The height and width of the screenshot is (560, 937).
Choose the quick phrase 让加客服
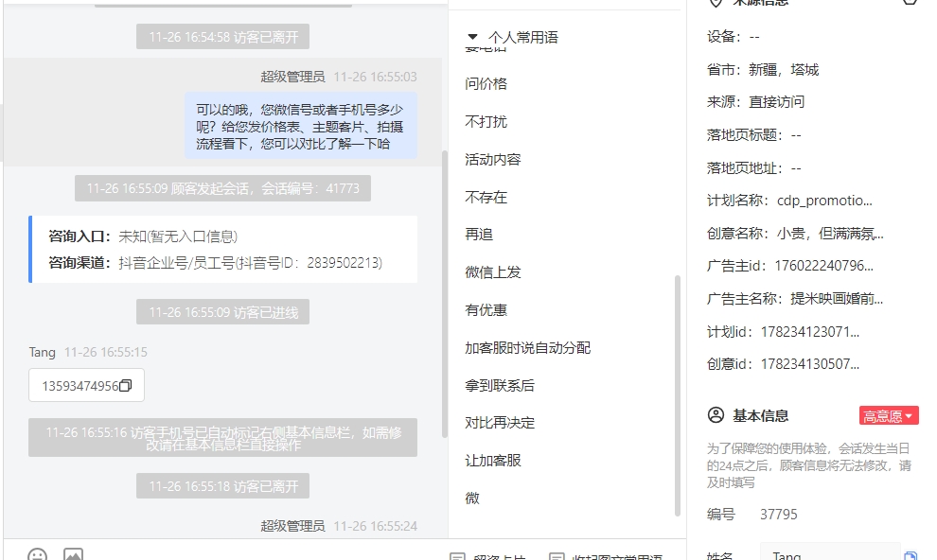[x=493, y=461]
